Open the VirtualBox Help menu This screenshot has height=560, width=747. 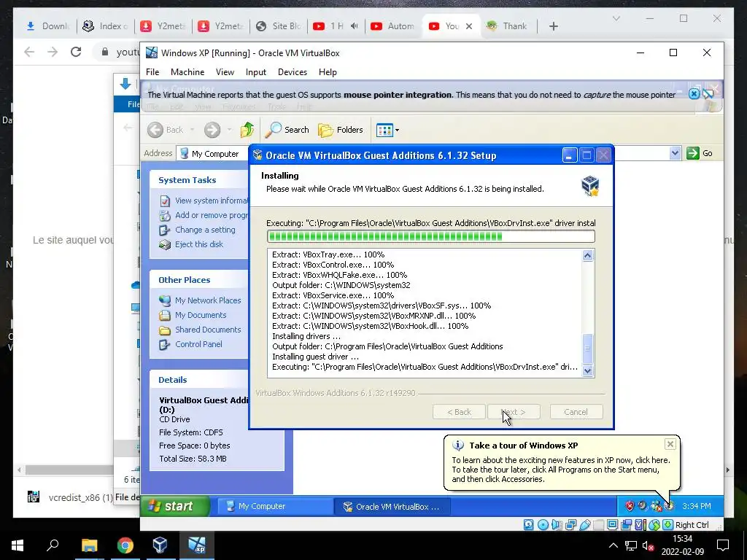(x=328, y=72)
